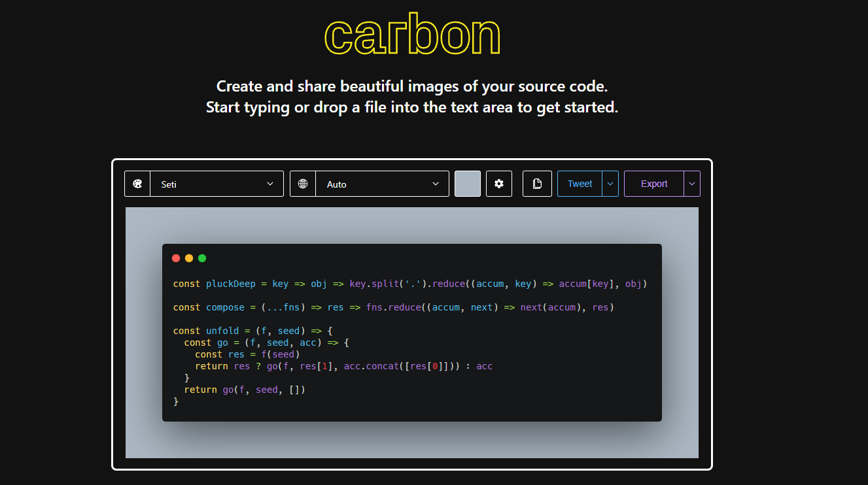Click the Export button
868x485 pixels.
[x=654, y=184]
